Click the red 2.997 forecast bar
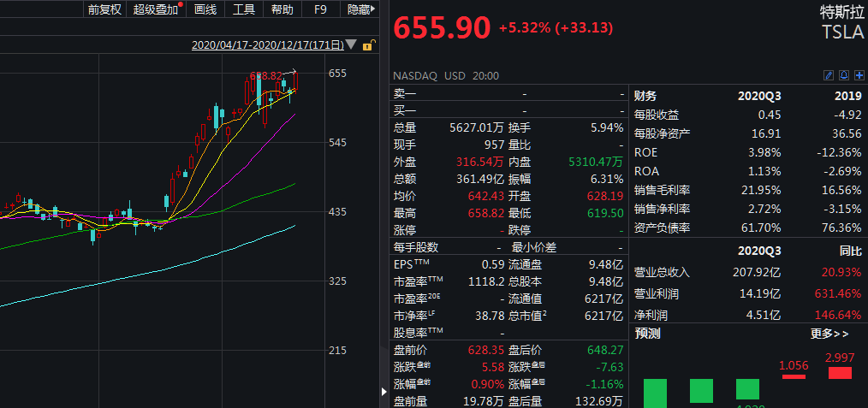The width and height of the screenshot is (868, 408). [840, 373]
